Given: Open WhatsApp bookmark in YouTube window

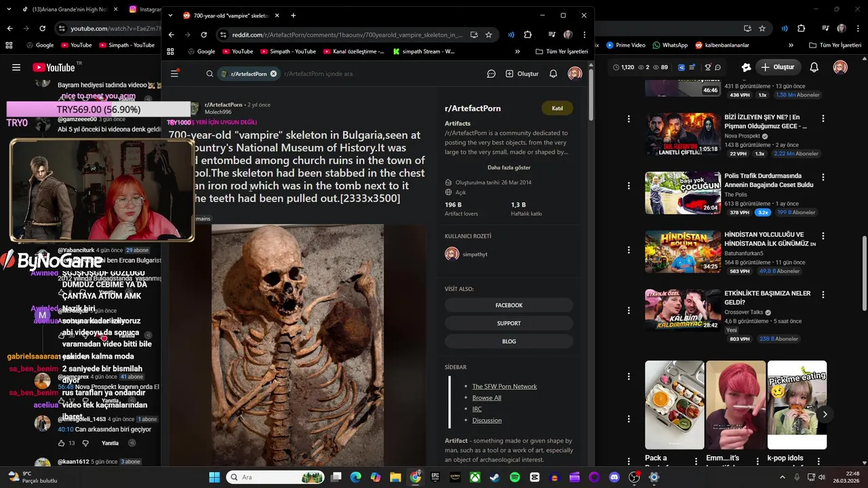Looking at the screenshot, I should (670, 45).
